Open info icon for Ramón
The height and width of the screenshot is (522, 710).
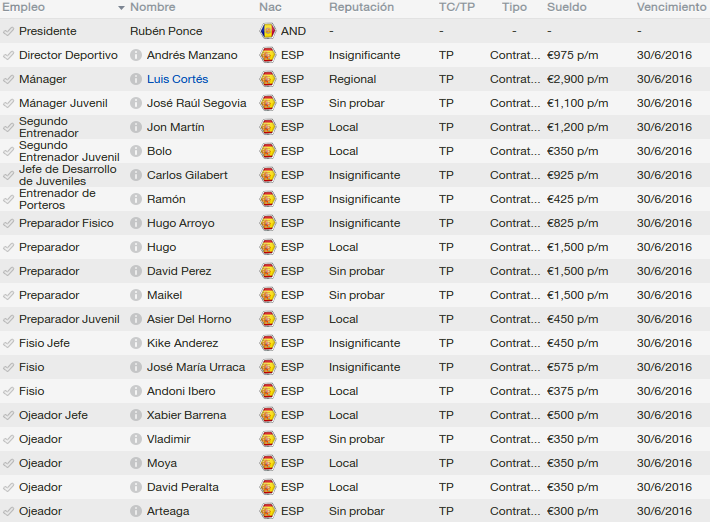(x=135, y=199)
